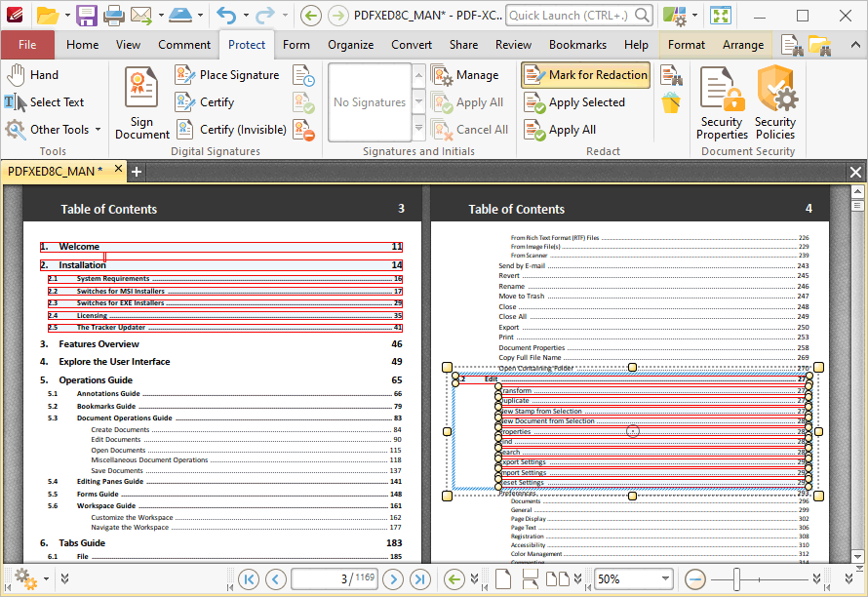
Task: Expand the signatures gallery list arrow
Action: click(x=419, y=129)
